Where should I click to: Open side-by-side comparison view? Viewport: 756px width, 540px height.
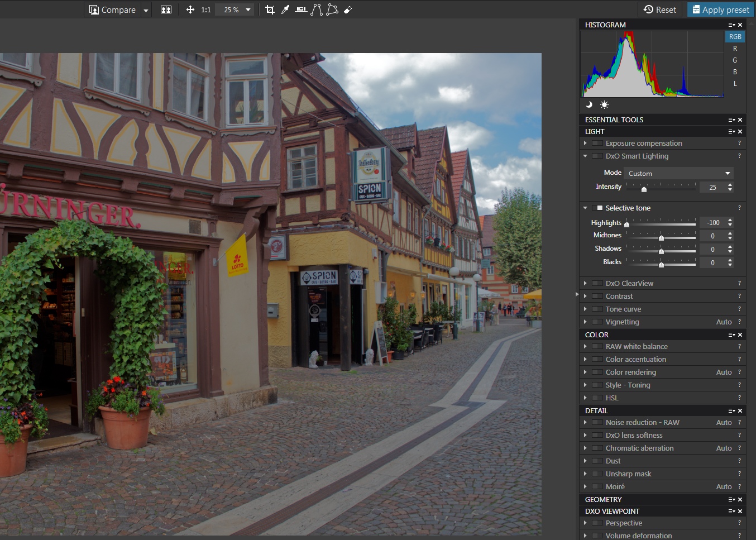coord(166,9)
